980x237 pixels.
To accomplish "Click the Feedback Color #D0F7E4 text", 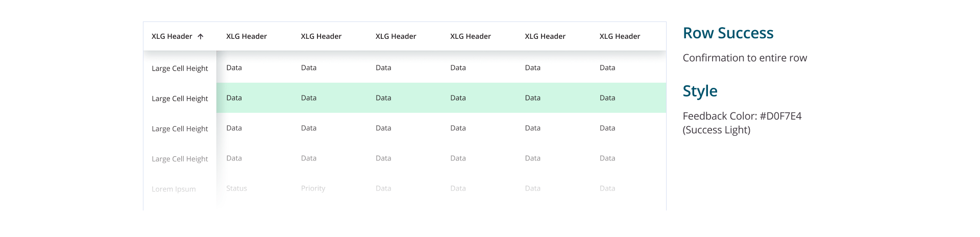I will (x=742, y=116).
